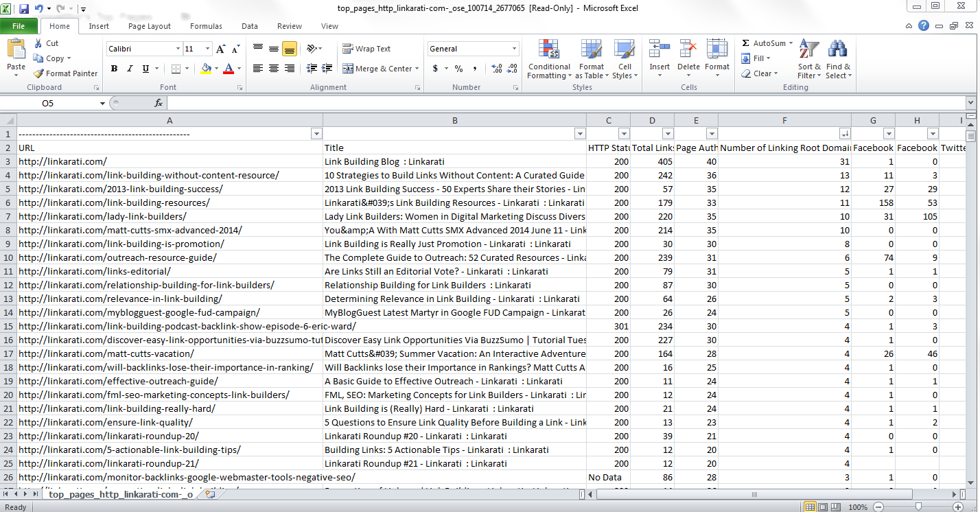Open the General number format dropdown
Viewport: 980px width, 512px height.
point(515,49)
